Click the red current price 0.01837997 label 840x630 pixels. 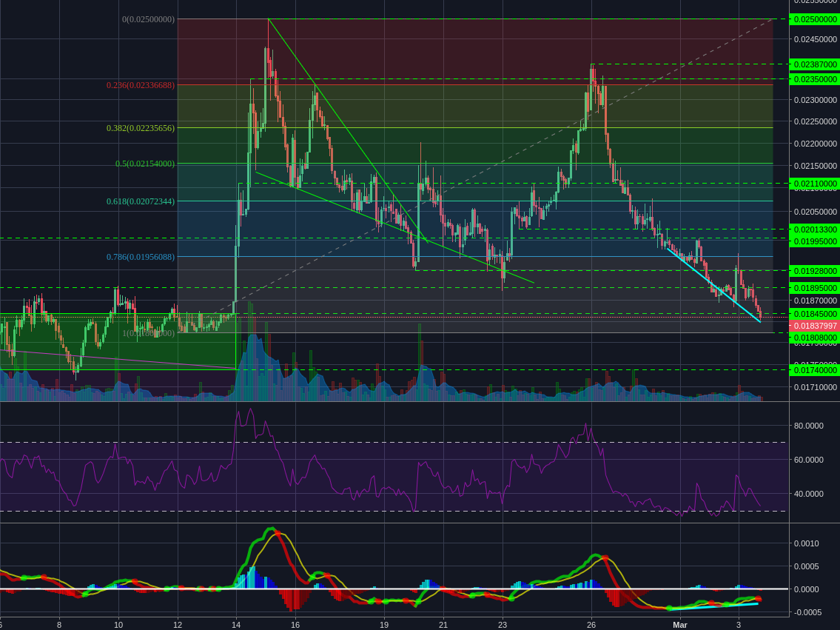814,326
